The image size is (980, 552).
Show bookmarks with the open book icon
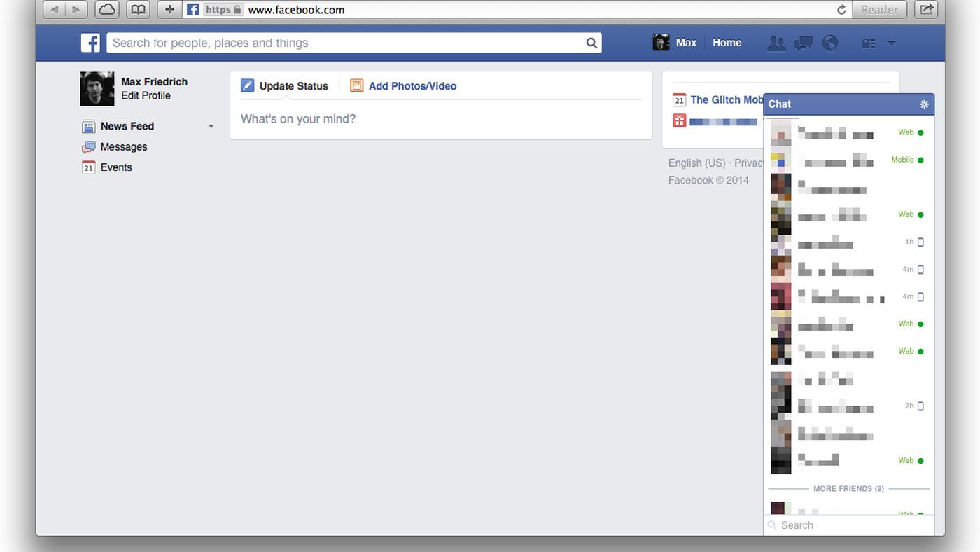[139, 9]
